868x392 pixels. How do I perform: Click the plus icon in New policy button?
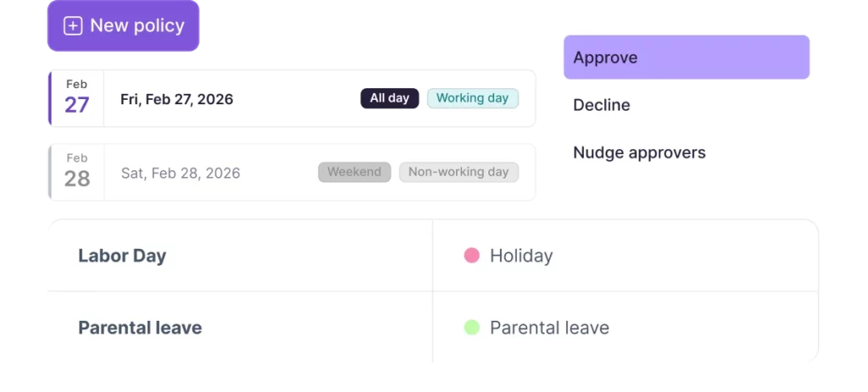pyautogui.click(x=73, y=26)
